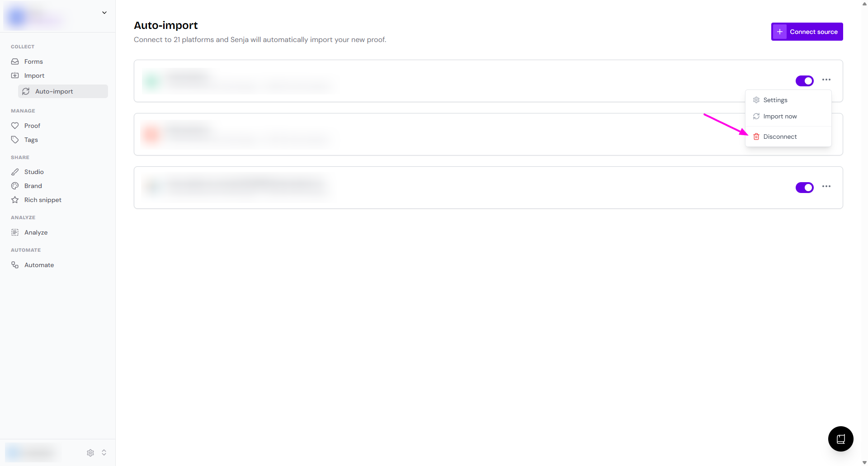
Task: Click the Tags label icon
Action: (x=15, y=140)
